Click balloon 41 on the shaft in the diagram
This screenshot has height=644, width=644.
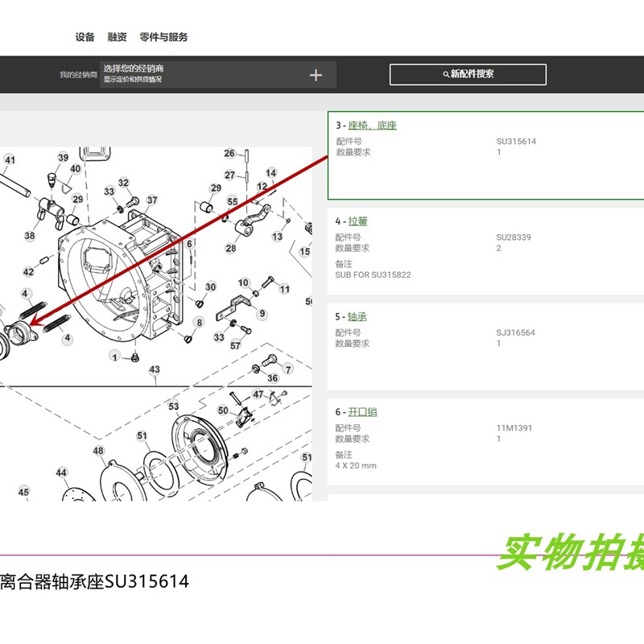point(9,161)
